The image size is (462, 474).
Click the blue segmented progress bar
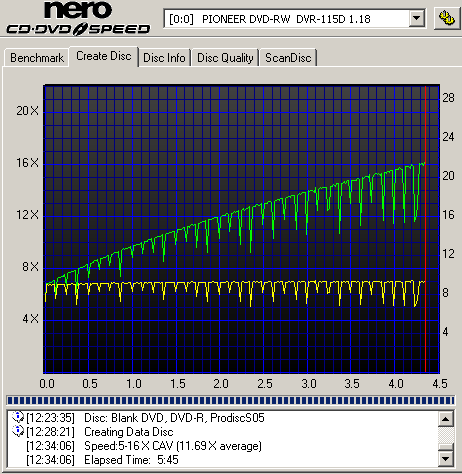230,400
